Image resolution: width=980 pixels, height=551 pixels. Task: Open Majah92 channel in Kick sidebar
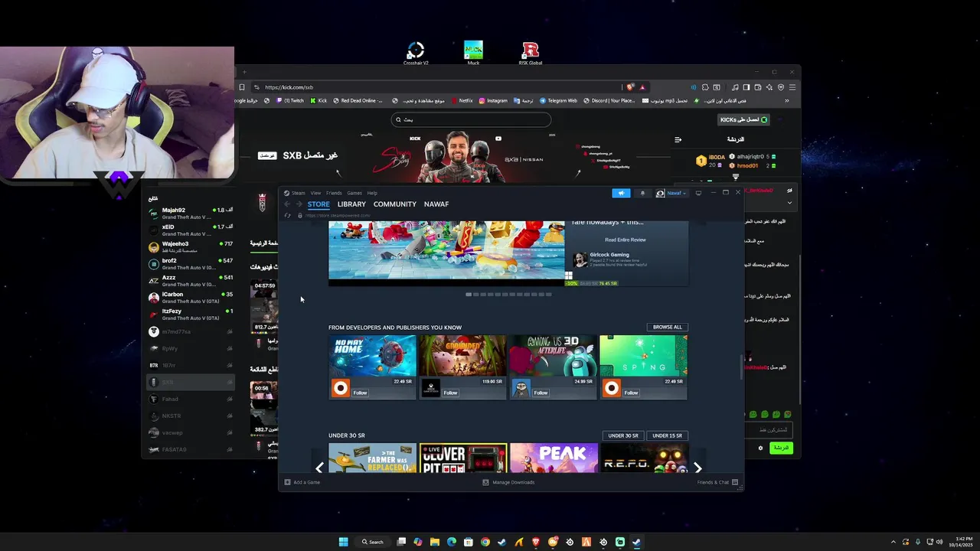[190, 213]
